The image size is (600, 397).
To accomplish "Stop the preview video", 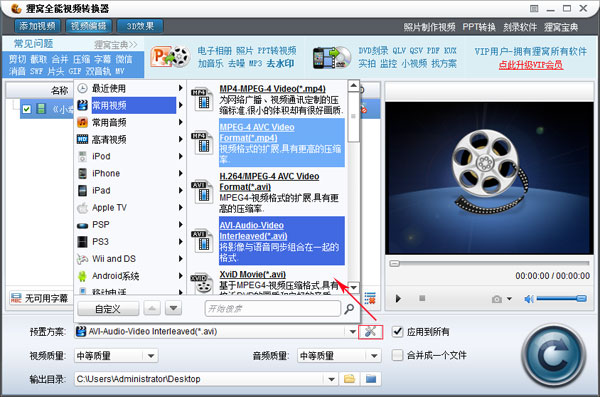I will [x=422, y=298].
